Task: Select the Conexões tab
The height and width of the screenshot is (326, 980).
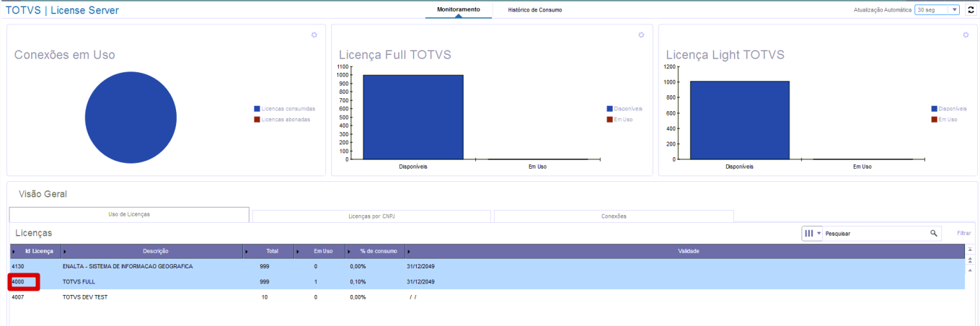Action: pyautogui.click(x=614, y=216)
